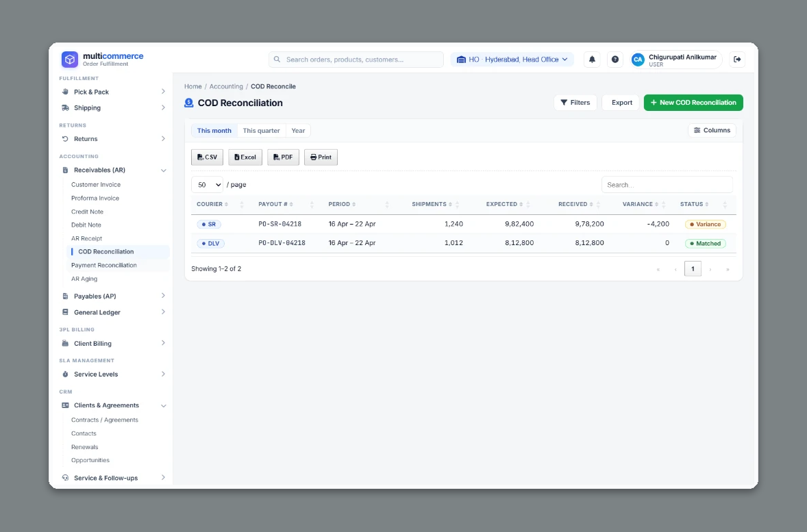Click the multicommerce cube logo
The width and height of the screenshot is (807, 532).
pyautogui.click(x=69, y=60)
